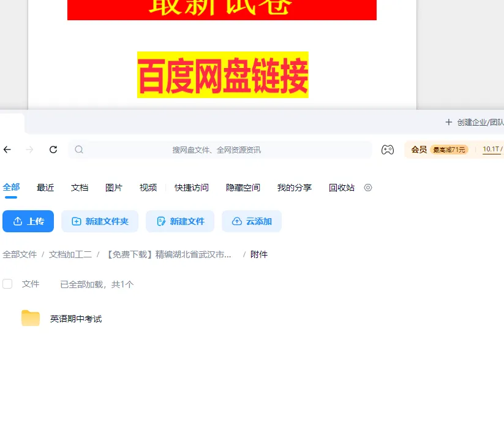This screenshot has width=504, height=437.
Task: Select the 隐藏空间 tab
Action: click(243, 188)
